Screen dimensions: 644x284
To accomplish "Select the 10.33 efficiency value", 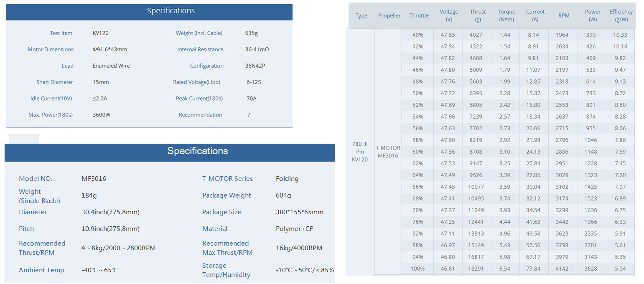I will pyautogui.click(x=620, y=35).
